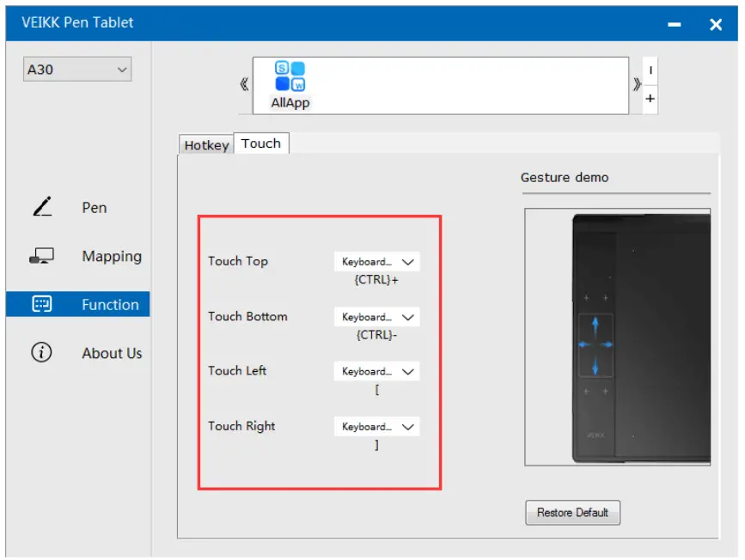745x560 pixels.
Task: Switch to the Hotkey tab
Action: pyautogui.click(x=206, y=145)
